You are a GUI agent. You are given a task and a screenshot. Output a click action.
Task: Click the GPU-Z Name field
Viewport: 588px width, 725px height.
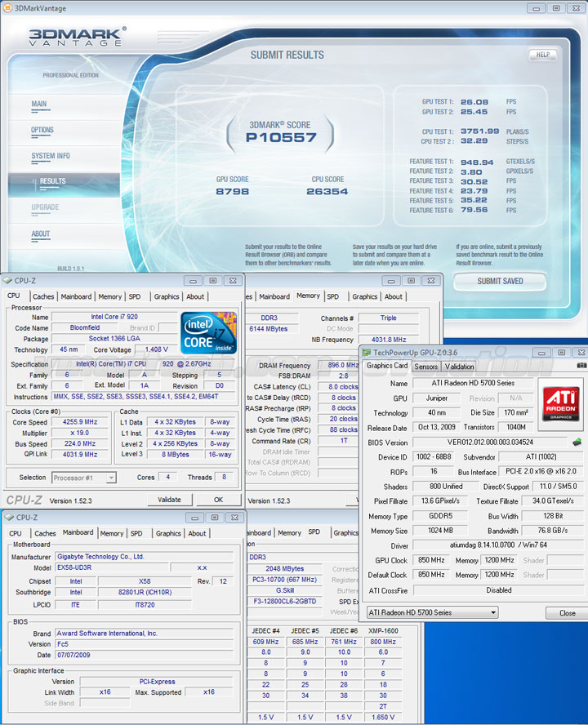[472, 383]
